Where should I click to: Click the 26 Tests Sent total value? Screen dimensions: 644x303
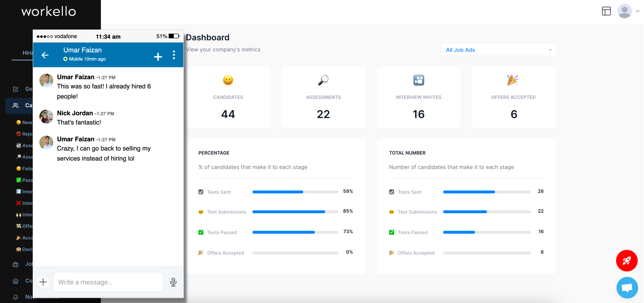(x=540, y=191)
